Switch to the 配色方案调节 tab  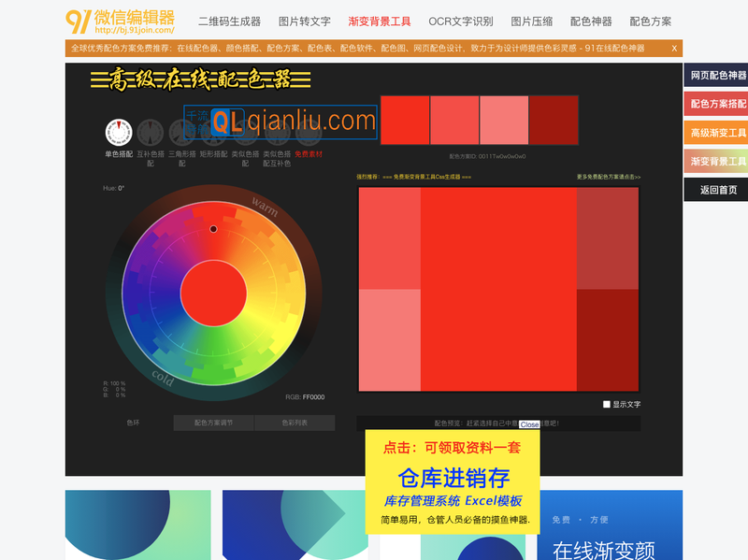(x=213, y=423)
